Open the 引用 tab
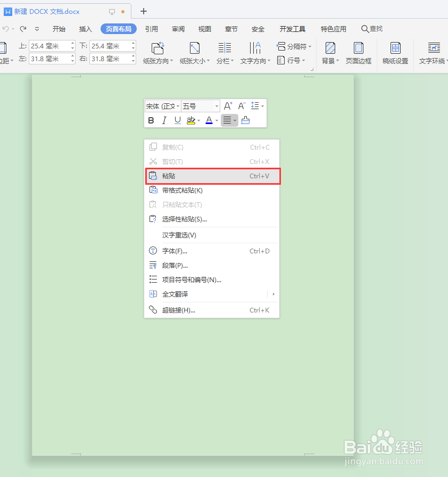The width and height of the screenshot is (448, 477). pos(151,29)
